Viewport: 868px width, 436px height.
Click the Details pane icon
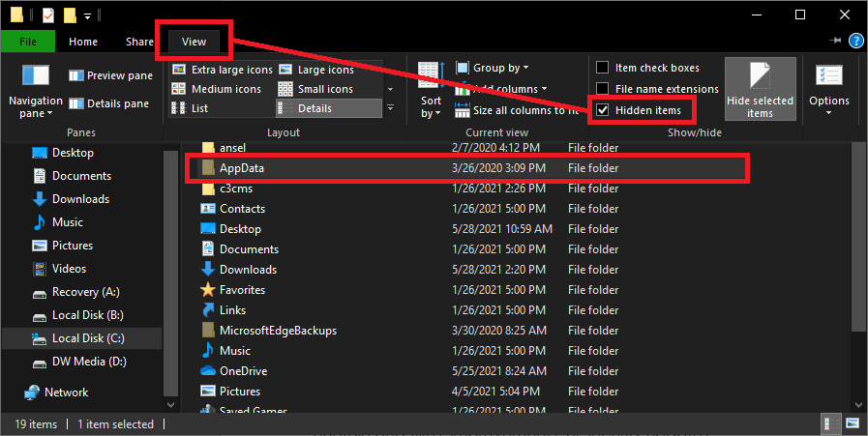click(76, 103)
